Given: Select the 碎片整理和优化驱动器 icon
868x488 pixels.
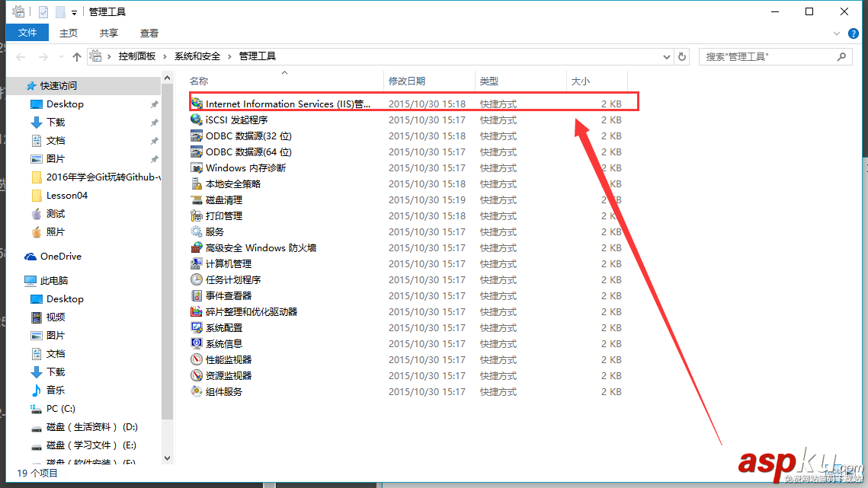Looking at the screenshot, I should 197,312.
